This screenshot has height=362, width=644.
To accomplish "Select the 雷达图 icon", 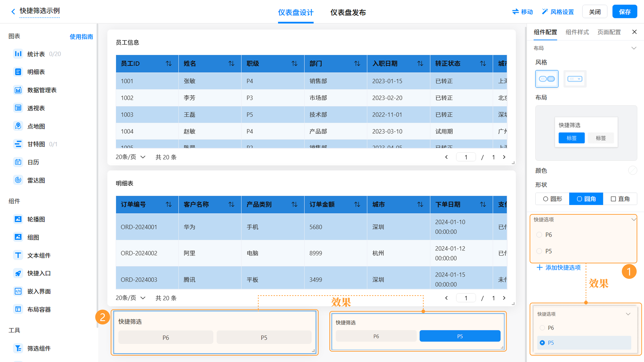I will 18,180.
